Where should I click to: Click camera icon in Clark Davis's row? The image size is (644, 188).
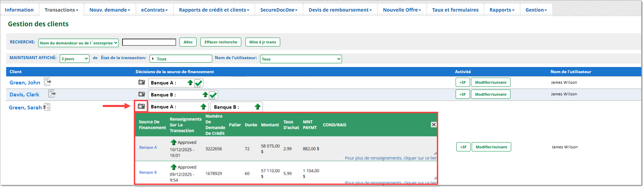(141, 94)
